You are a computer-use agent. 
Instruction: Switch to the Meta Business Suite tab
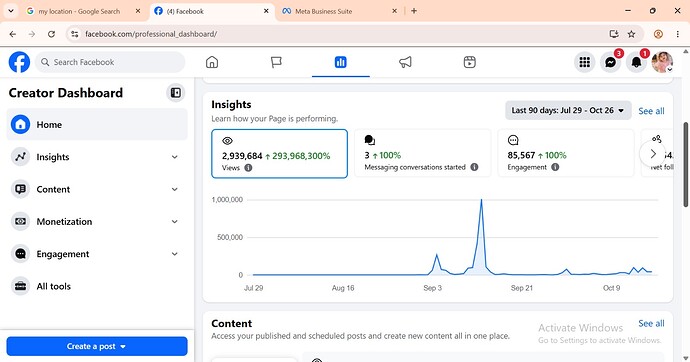point(338,11)
